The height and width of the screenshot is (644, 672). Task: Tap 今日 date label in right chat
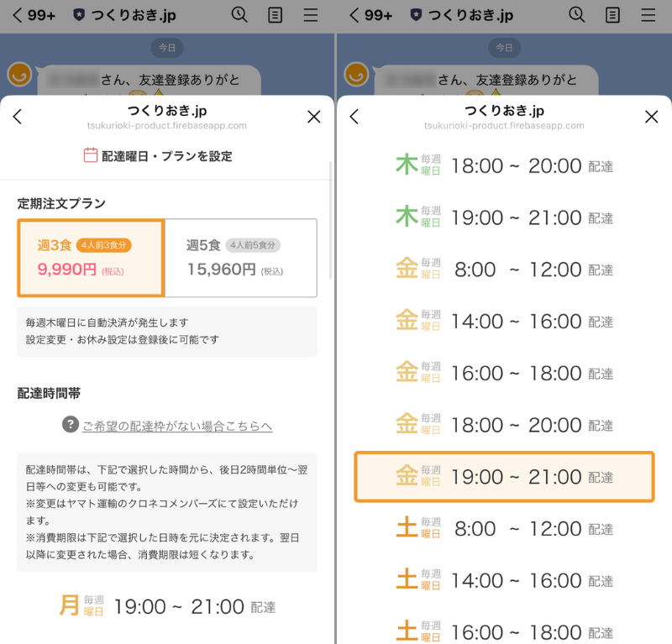pyautogui.click(x=505, y=48)
